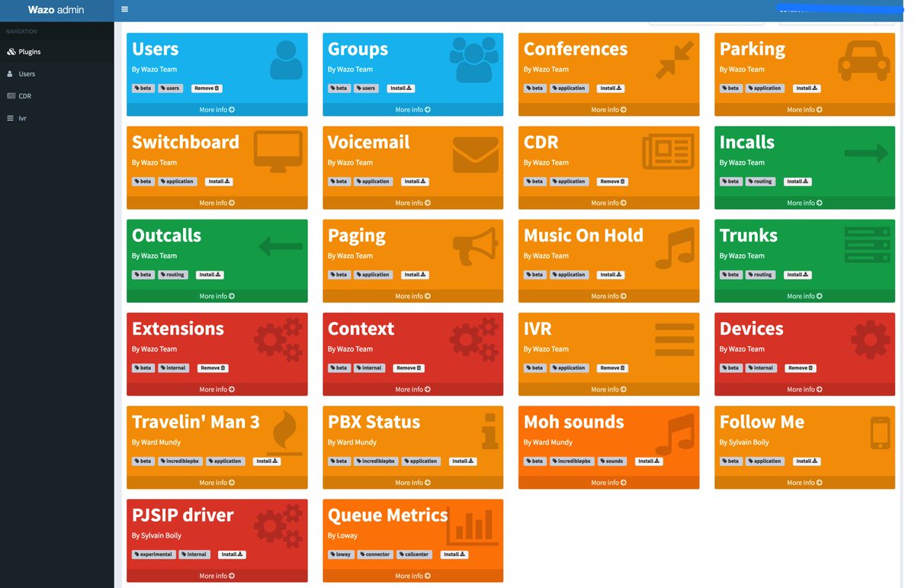
Task: Click the people icon on Groups card
Action: [x=474, y=60]
